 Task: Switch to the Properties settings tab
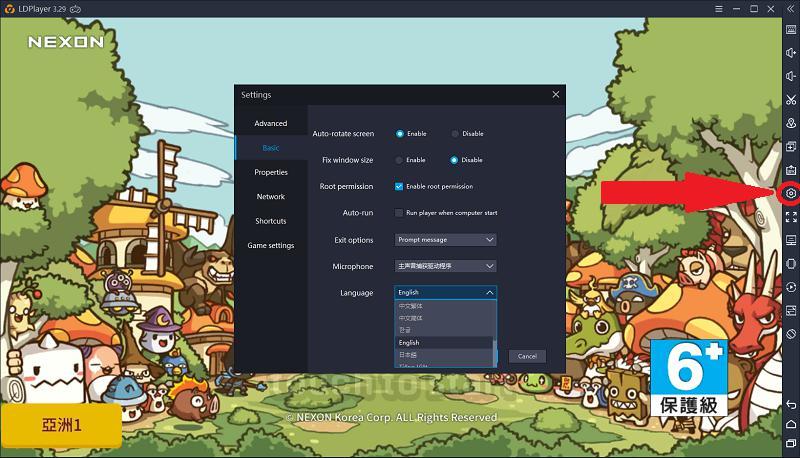point(271,172)
